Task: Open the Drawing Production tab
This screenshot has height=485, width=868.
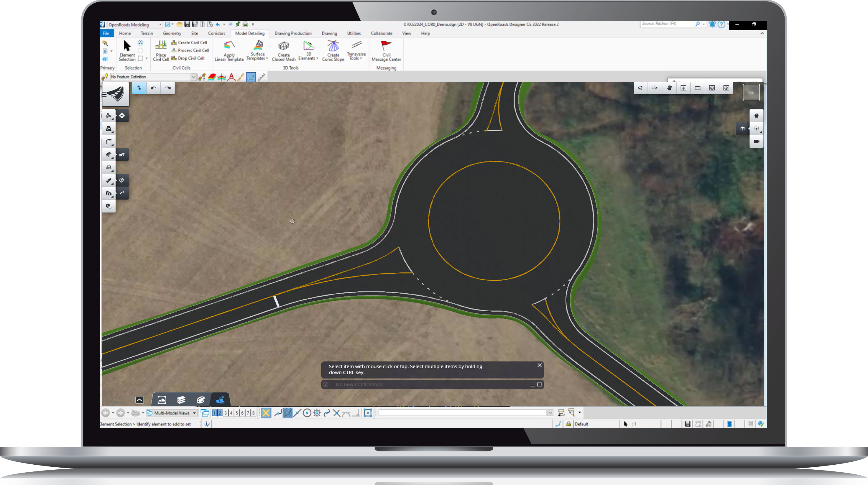Action: point(292,33)
